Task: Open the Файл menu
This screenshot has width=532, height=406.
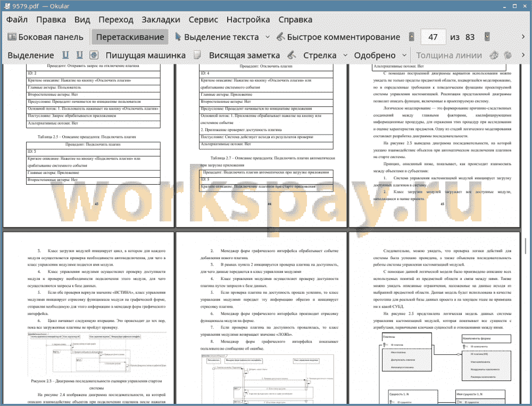Action: tap(17, 20)
